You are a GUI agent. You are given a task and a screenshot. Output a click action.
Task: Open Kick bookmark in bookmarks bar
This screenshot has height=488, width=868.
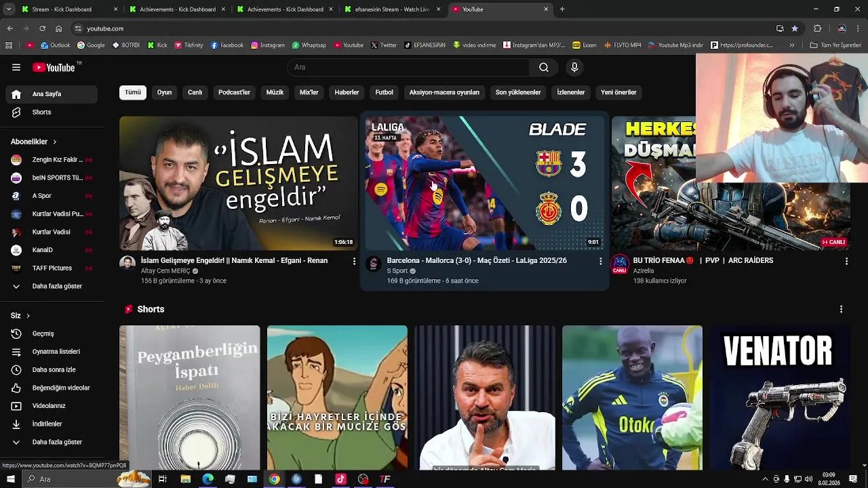click(157, 45)
